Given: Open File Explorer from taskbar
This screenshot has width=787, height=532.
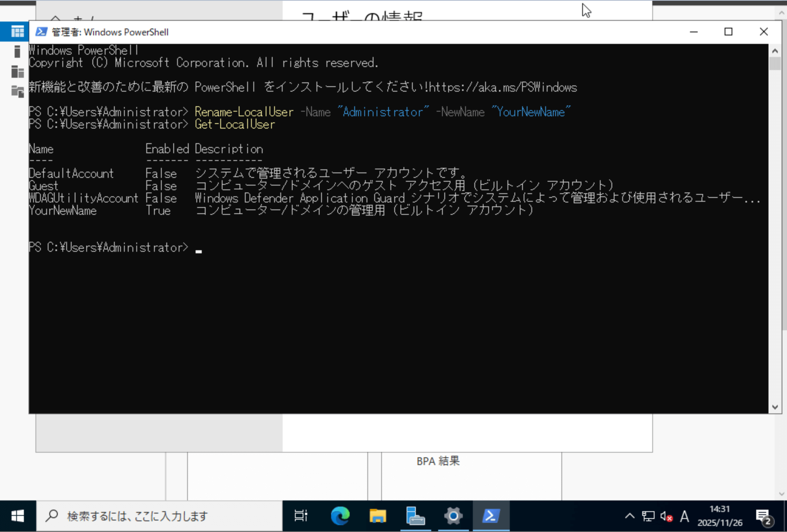Looking at the screenshot, I should click(x=377, y=516).
